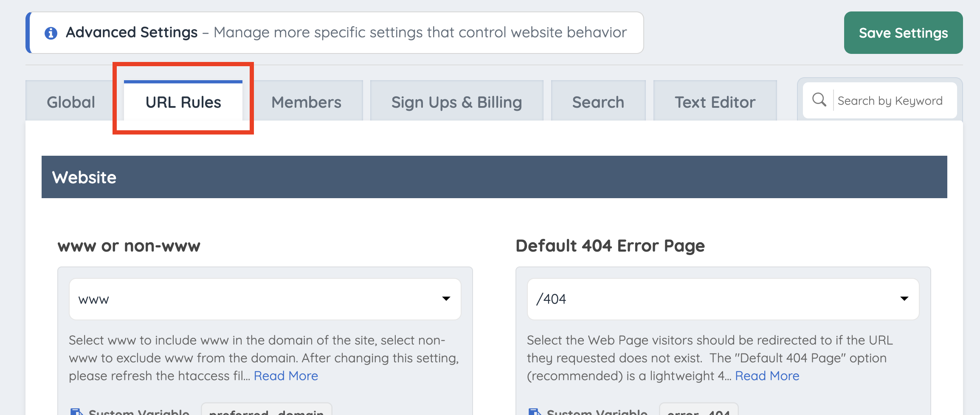Click the Advanced Settings heading text
This screenshot has height=415, width=980.
pos(132,32)
